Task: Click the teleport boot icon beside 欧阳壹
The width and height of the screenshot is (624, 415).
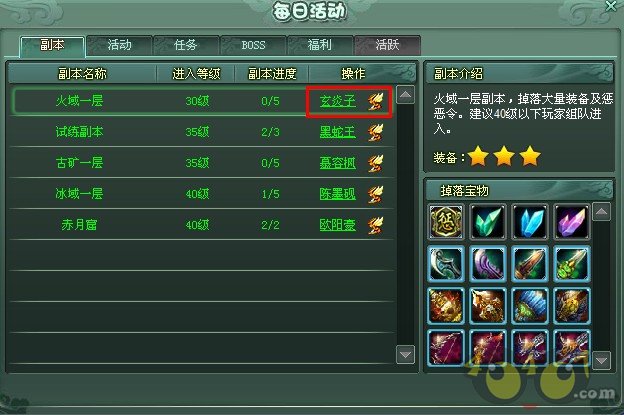Action: (375, 225)
